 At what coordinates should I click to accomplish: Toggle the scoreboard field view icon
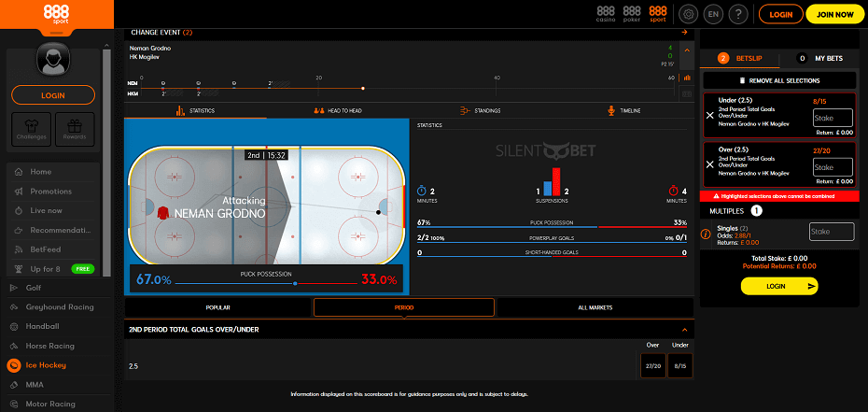tap(687, 94)
